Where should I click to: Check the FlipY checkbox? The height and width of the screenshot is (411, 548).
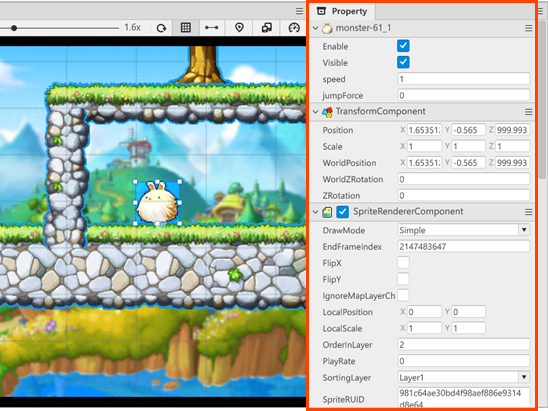[403, 279]
